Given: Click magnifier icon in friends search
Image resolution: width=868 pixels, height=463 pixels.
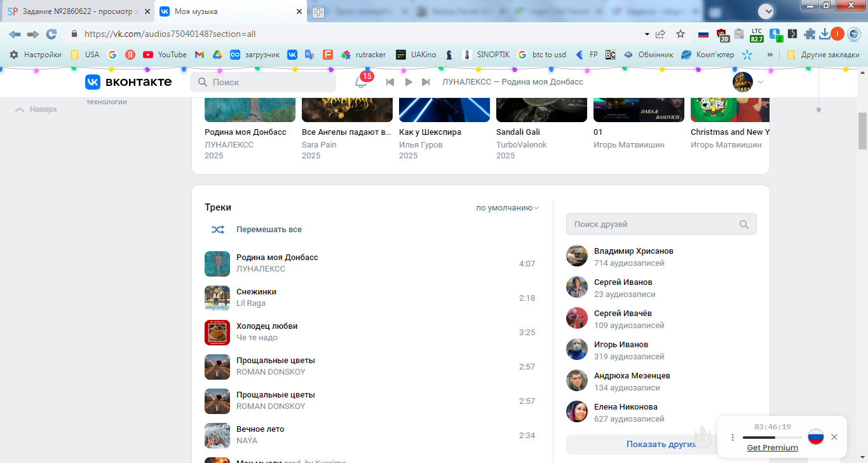Looking at the screenshot, I should (x=744, y=225).
